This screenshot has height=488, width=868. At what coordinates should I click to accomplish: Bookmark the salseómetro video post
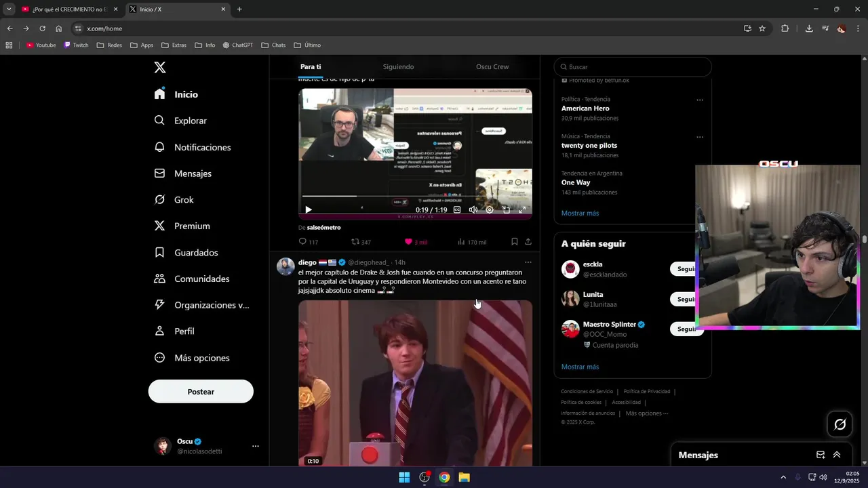pos(515,241)
